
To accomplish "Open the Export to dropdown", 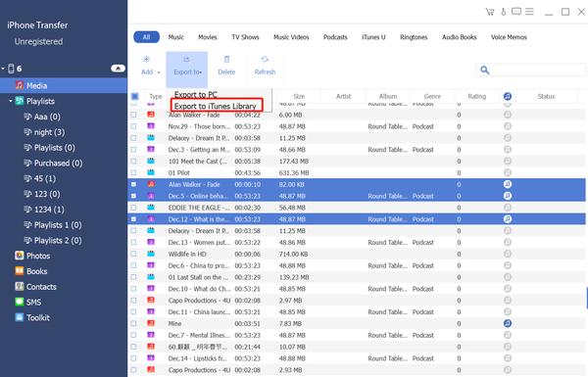I will click(187, 70).
